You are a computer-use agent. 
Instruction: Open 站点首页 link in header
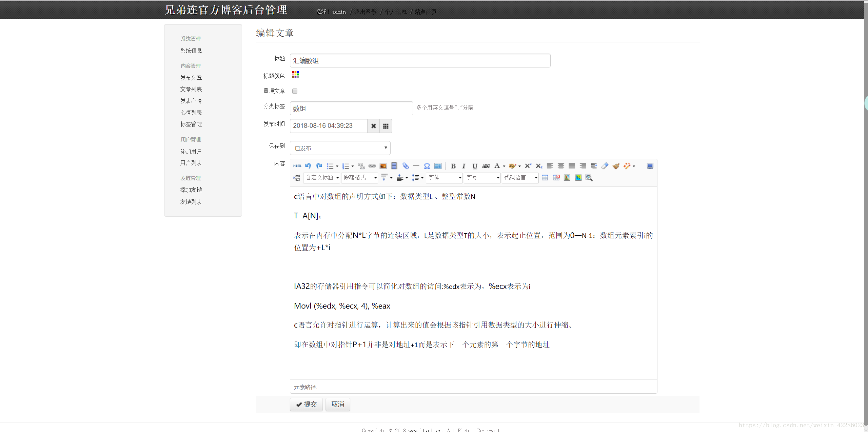(426, 12)
